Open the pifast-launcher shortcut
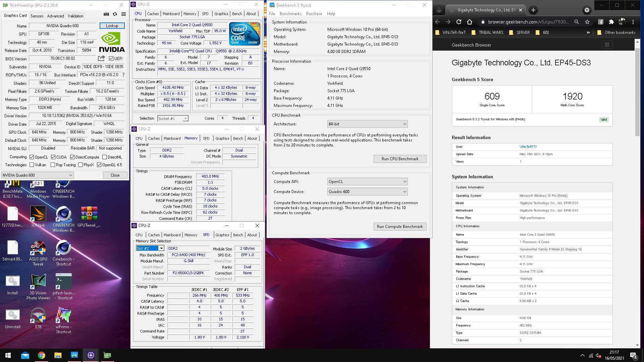This screenshot has height=362, width=644. coord(63,287)
